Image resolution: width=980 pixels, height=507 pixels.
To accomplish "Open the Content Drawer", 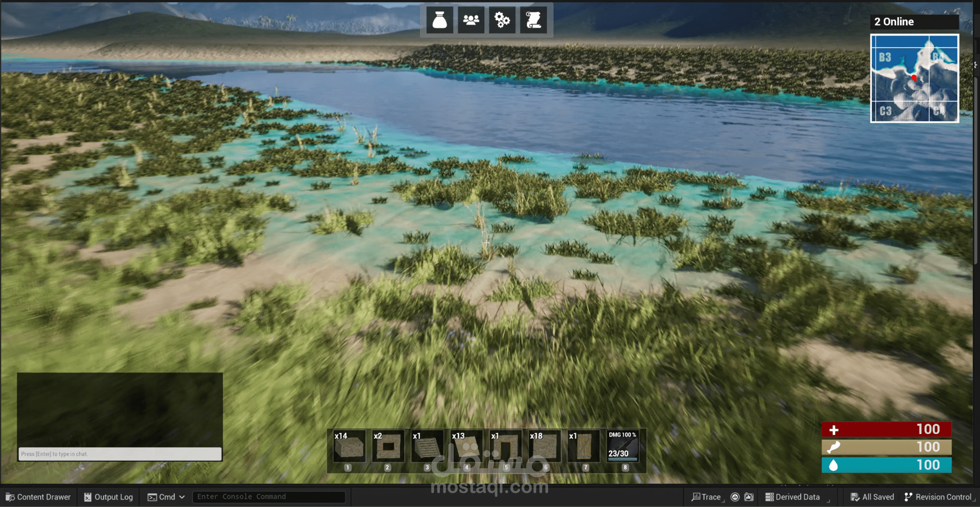I will tap(38, 497).
